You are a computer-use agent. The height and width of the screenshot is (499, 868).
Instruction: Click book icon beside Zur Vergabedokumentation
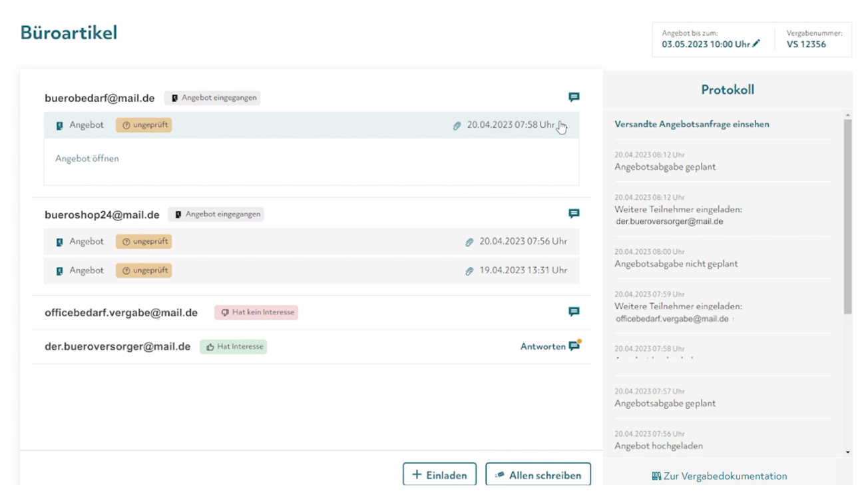click(x=656, y=476)
